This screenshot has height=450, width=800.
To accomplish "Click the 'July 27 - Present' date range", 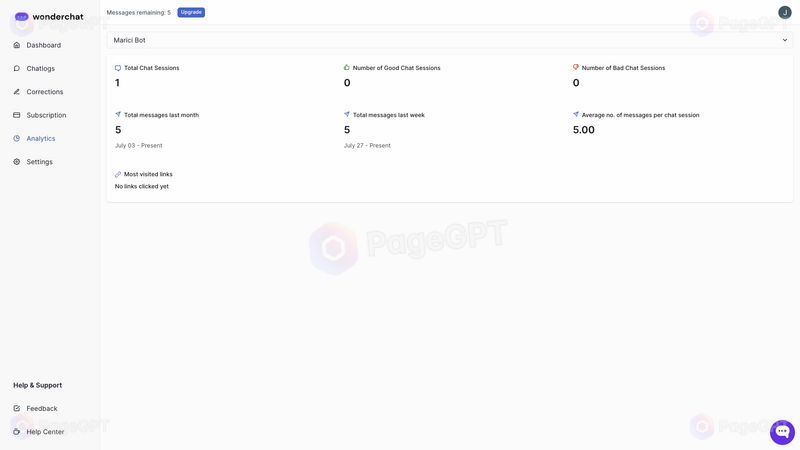I will pos(367,145).
